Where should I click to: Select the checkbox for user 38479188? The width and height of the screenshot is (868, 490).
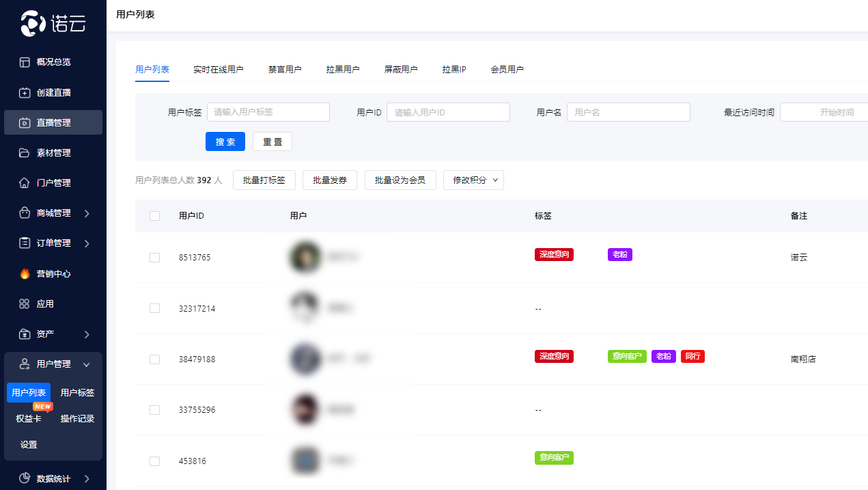pos(154,359)
